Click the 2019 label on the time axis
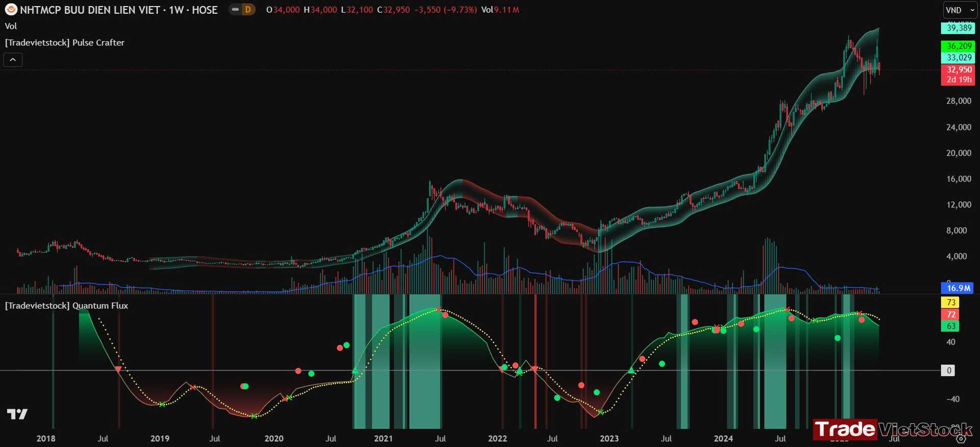 click(160, 438)
